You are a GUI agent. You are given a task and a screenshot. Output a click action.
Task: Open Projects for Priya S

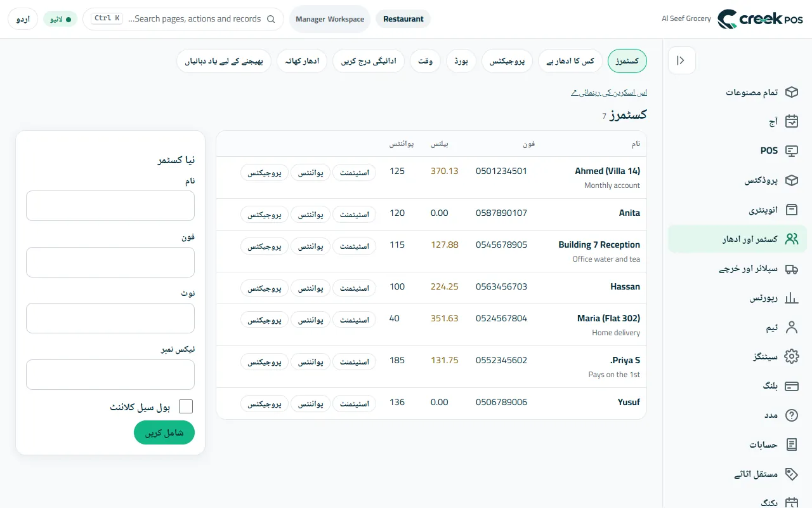265,361
